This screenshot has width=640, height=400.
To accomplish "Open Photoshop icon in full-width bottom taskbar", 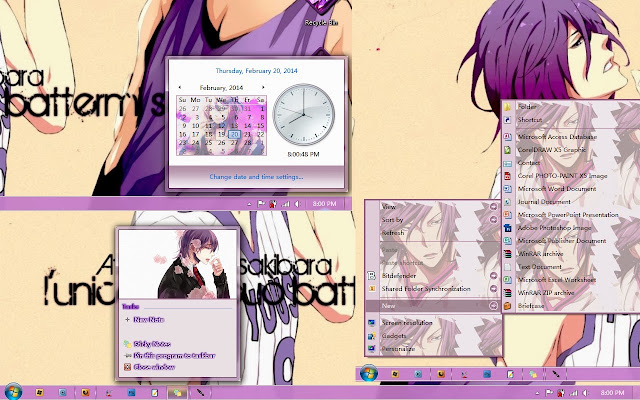I will click(x=131, y=393).
